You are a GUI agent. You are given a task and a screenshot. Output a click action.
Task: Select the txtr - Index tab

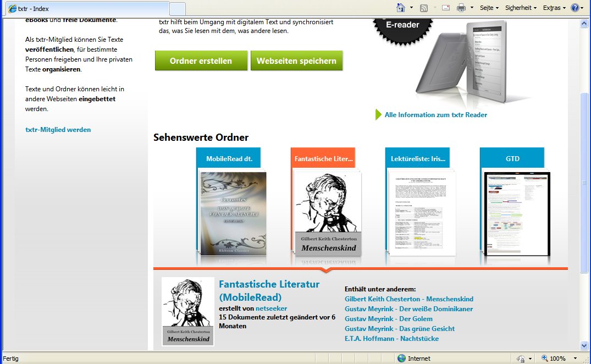click(x=87, y=9)
